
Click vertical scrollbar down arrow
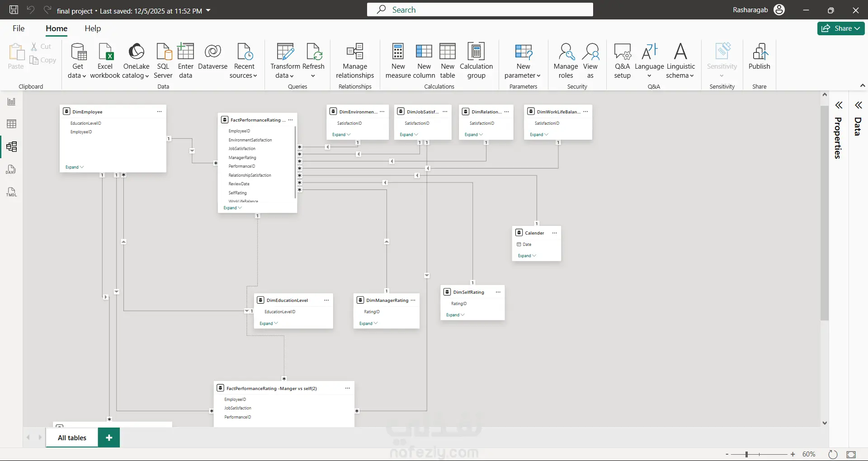[825, 423]
